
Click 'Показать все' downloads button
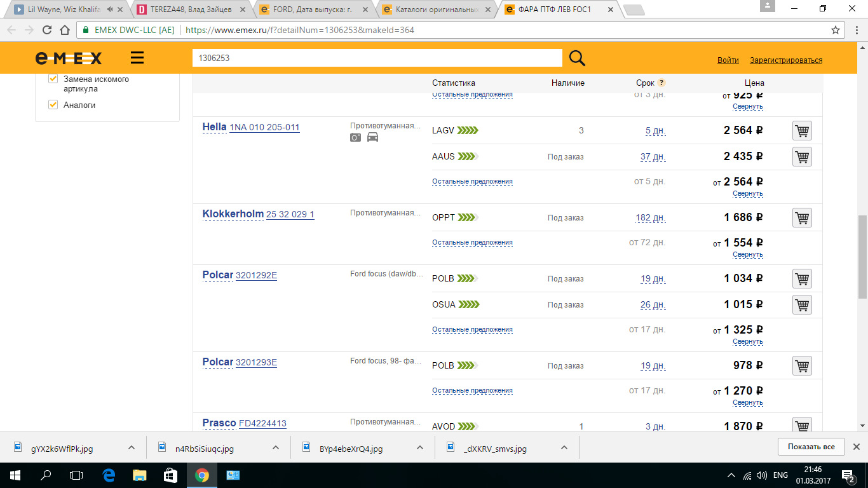(811, 447)
